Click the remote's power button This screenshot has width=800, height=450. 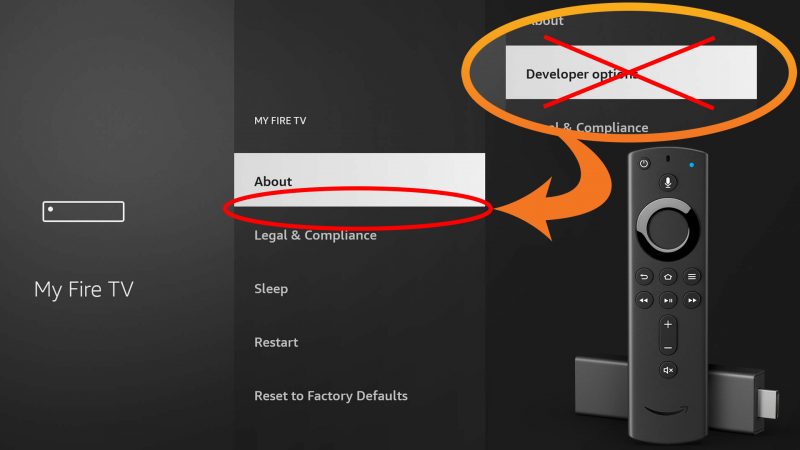pos(644,164)
